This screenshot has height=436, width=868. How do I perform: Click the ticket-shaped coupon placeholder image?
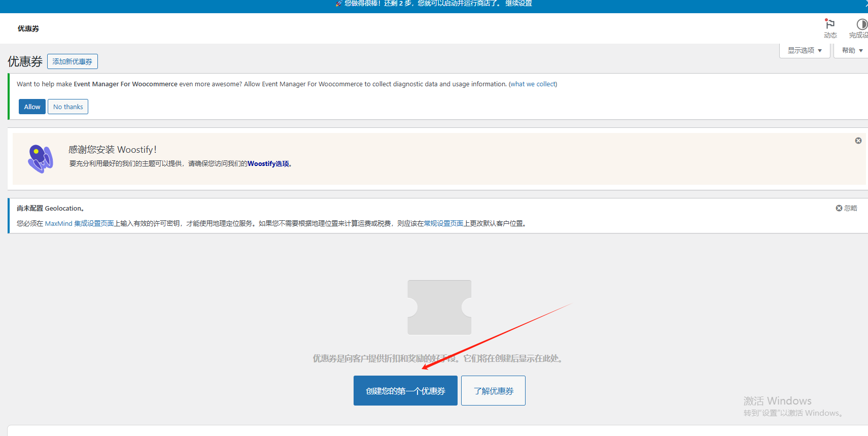(x=439, y=307)
